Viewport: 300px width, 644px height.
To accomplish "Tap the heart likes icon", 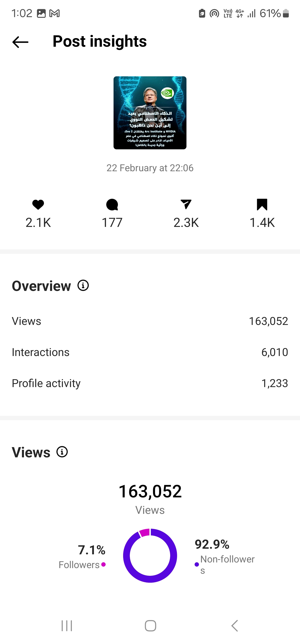I will point(38,205).
